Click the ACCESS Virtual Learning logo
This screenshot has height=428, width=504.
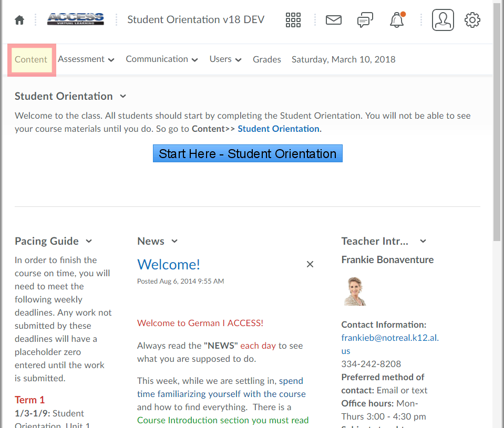pos(75,19)
